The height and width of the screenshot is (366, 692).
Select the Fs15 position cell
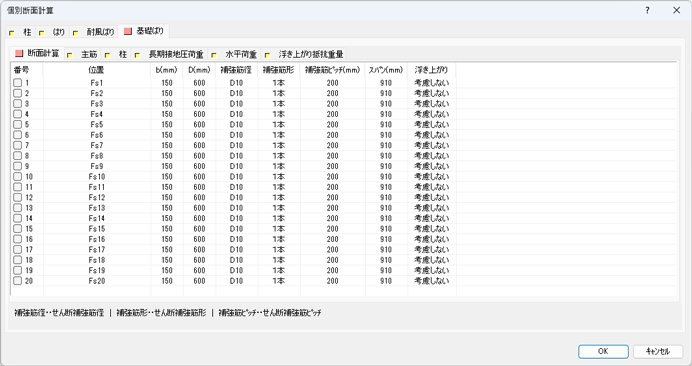(97, 229)
